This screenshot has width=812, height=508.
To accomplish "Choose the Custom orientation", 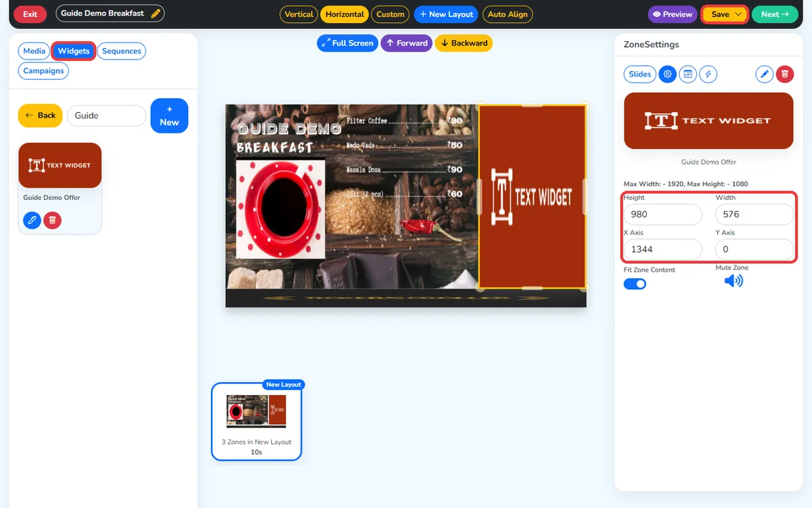I will tap(390, 14).
